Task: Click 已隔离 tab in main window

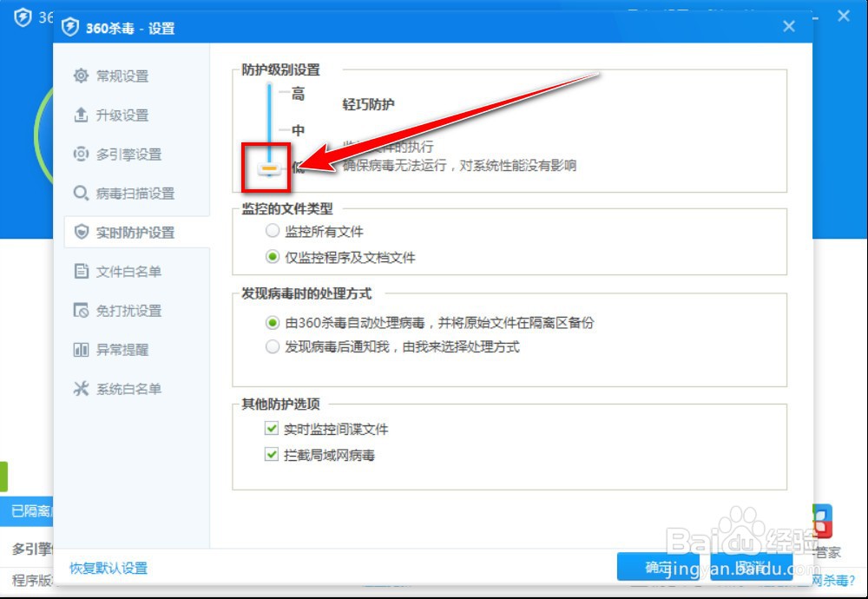Action: tap(27, 511)
